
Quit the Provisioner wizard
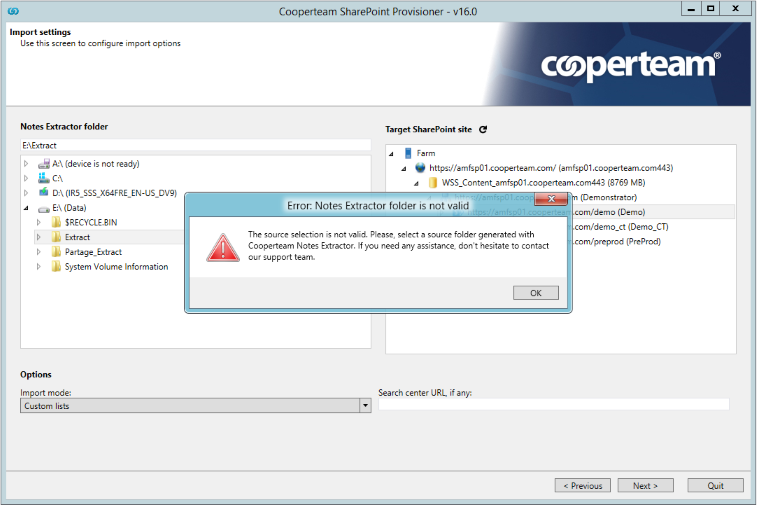point(715,486)
